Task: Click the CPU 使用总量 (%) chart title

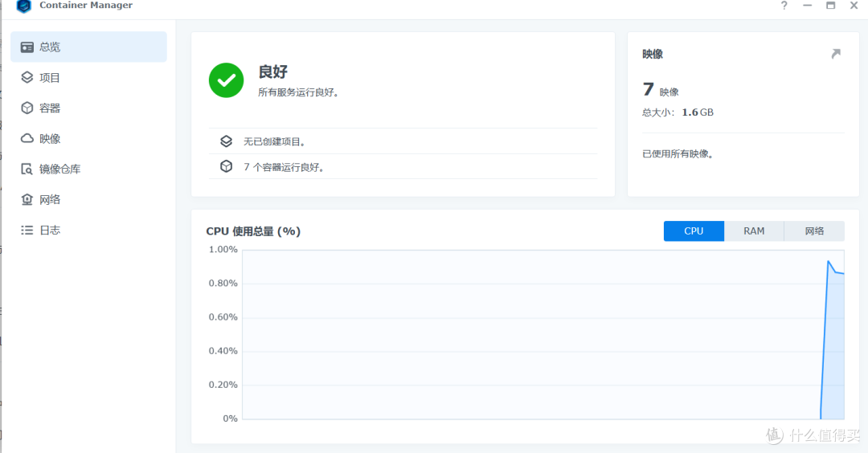Action: tap(253, 231)
